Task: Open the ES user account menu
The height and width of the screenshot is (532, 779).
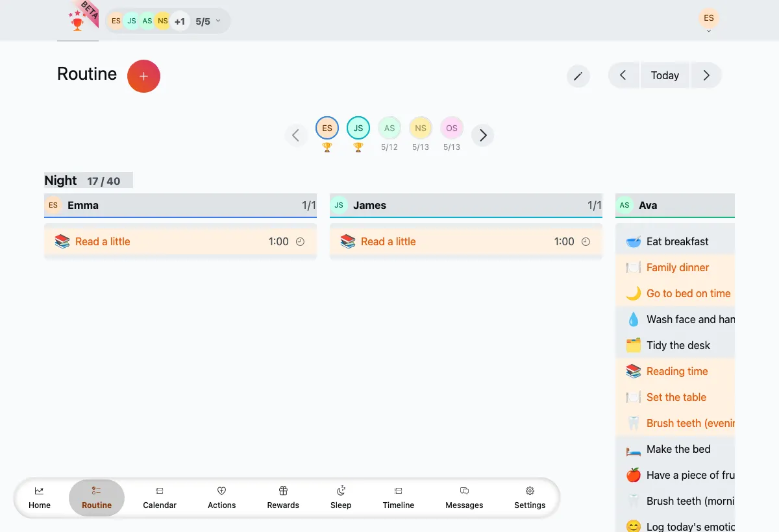Action: 709,19
